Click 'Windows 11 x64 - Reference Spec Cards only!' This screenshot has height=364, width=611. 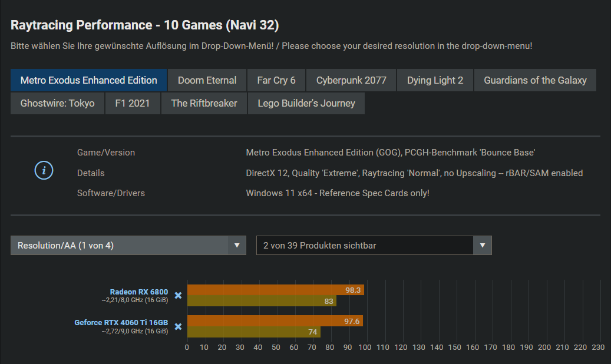click(x=338, y=193)
